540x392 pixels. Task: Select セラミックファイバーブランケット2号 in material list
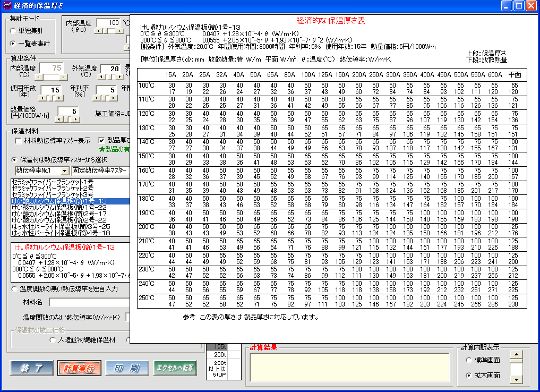click(x=52, y=189)
